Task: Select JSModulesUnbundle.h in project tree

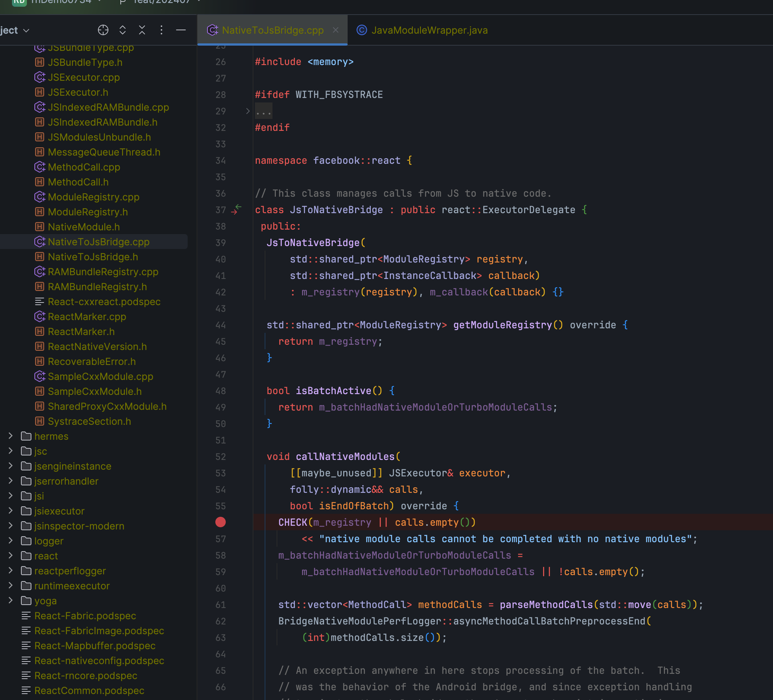Action: (x=99, y=137)
